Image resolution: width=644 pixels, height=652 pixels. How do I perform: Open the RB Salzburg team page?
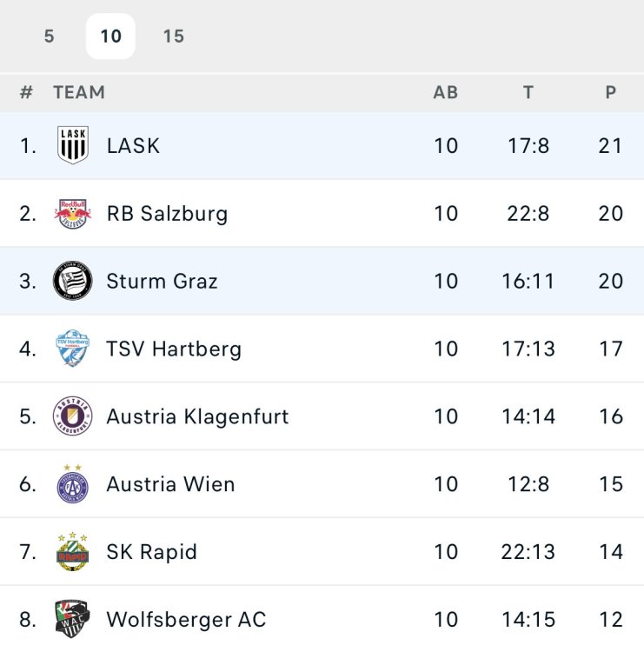(167, 213)
